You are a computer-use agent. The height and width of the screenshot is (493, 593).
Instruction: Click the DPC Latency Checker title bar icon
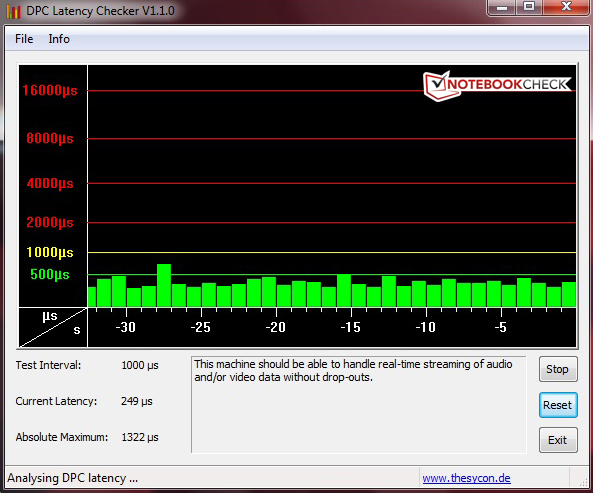click(14, 11)
